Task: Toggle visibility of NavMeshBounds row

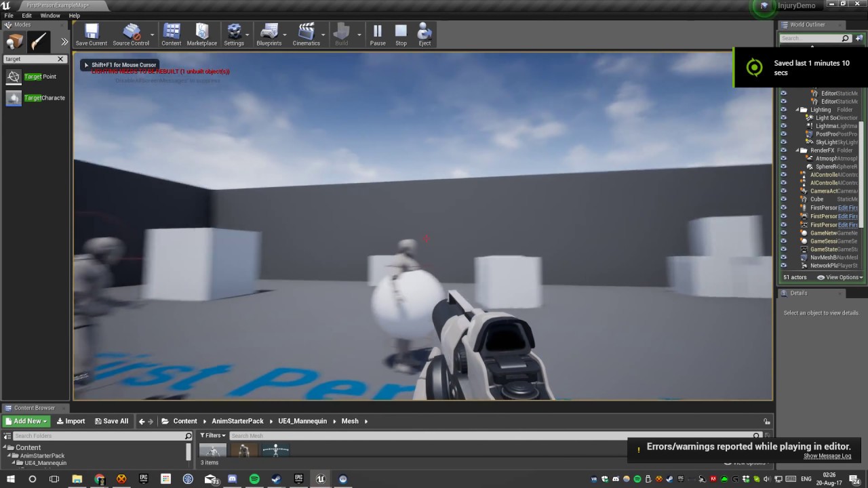Action: click(784, 258)
